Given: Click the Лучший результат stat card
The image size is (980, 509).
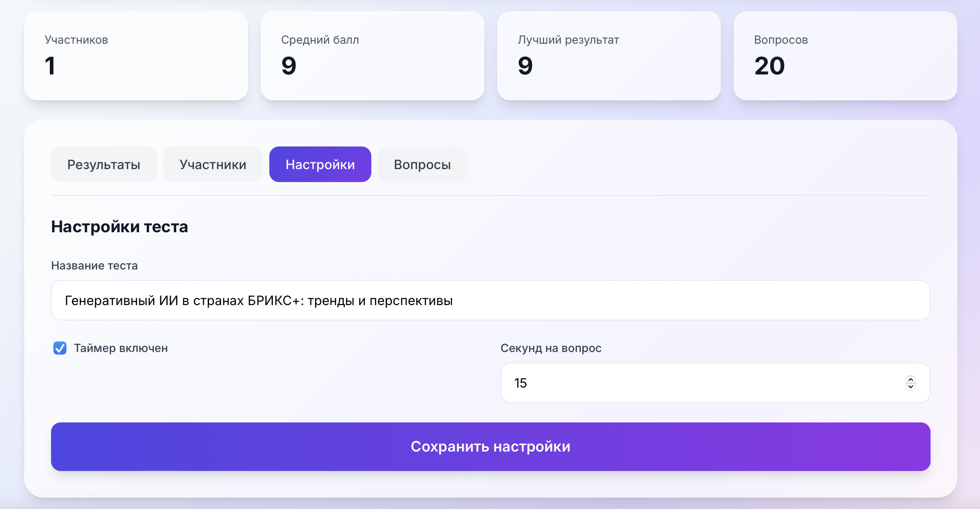Looking at the screenshot, I should coord(609,56).
